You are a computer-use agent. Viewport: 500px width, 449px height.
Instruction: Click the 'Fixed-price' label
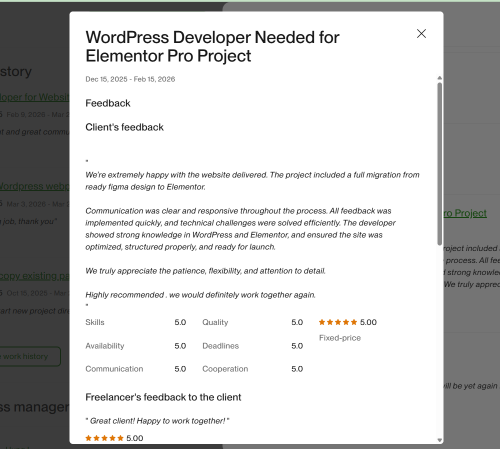340,338
